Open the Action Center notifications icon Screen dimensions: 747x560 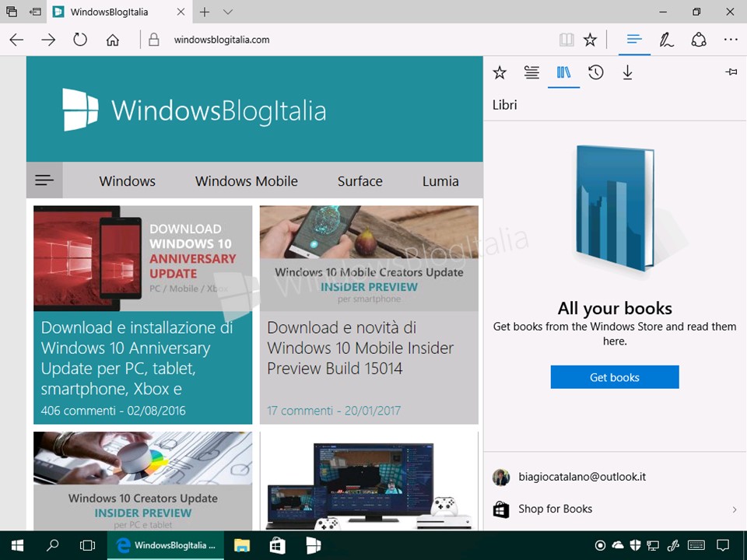tap(723, 545)
